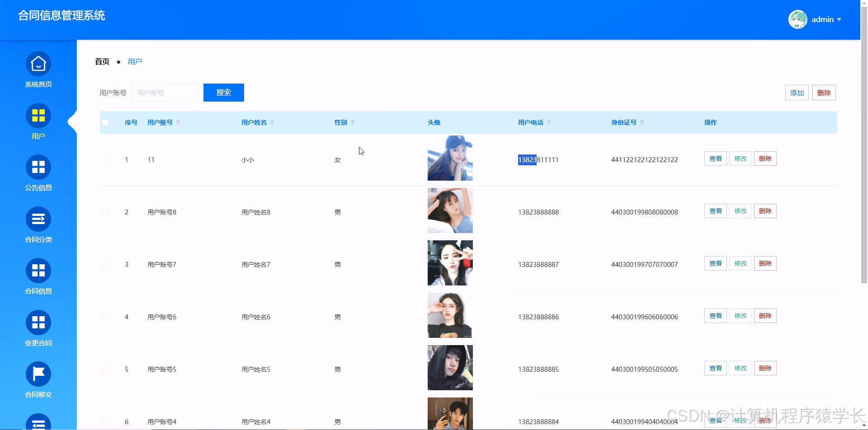Click 查看 for 用户姓名7
Image resolution: width=868 pixels, height=430 pixels.
click(715, 263)
